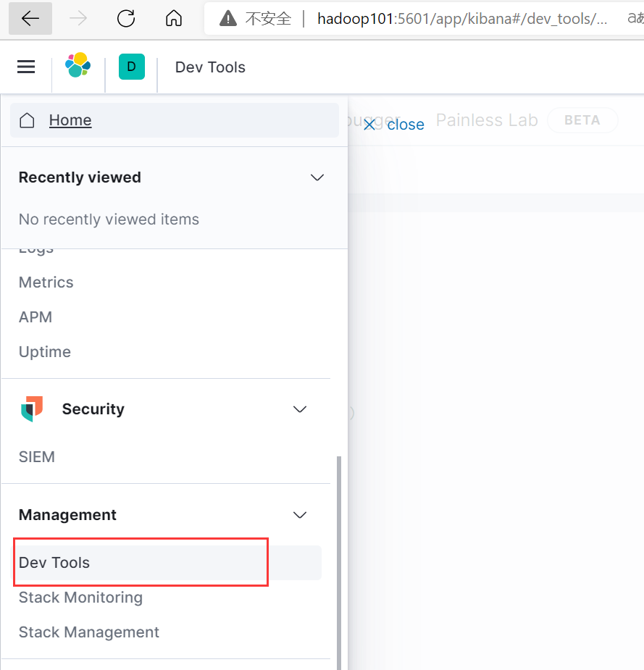644x670 pixels.
Task: Click the Home house icon
Action: point(27,120)
